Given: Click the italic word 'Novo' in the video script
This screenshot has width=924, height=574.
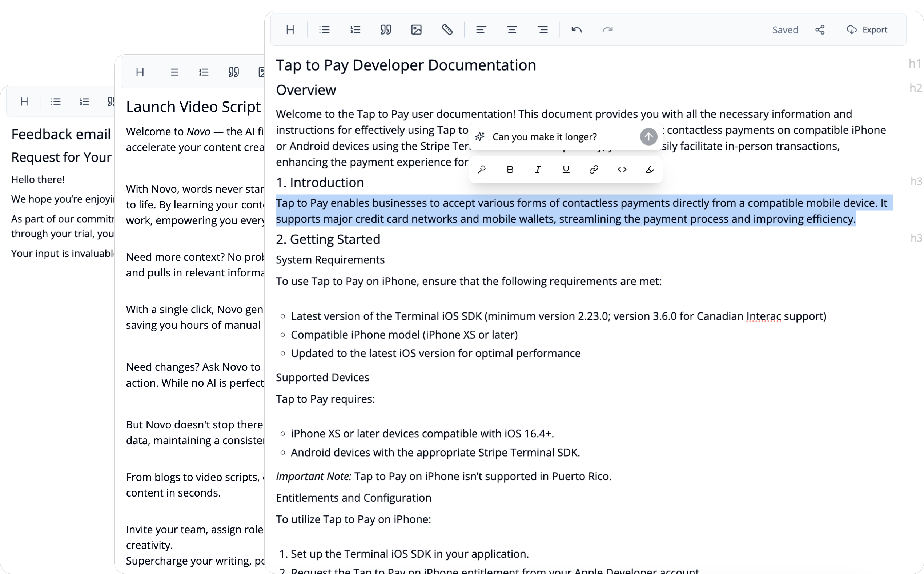Looking at the screenshot, I should tap(198, 131).
